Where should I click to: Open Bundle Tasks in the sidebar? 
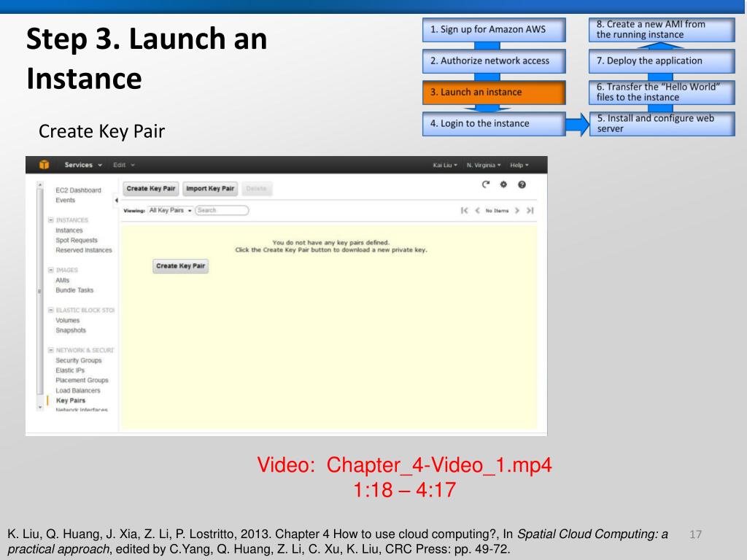coord(74,290)
